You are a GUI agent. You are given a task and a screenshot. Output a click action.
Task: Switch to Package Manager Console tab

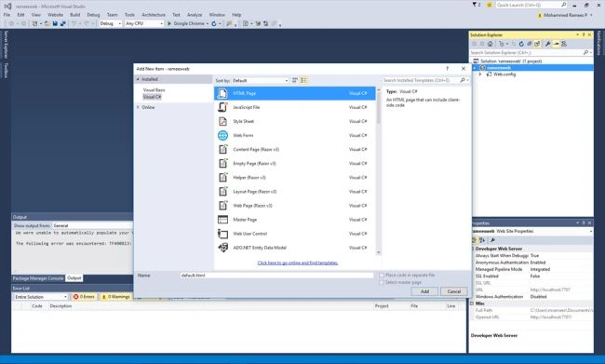point(38,278)
